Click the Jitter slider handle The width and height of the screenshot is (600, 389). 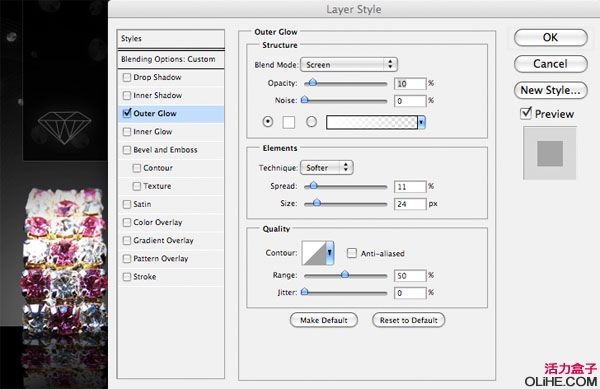point(305,292)
